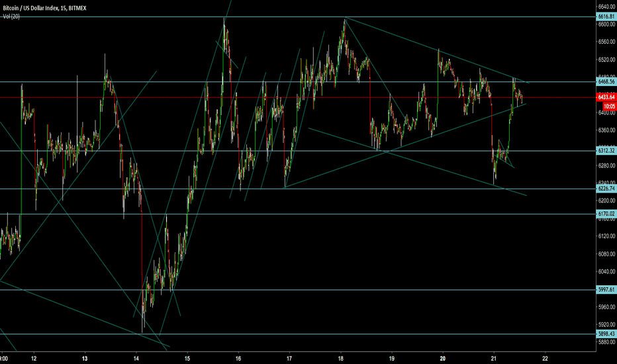Viewport: 617px width, 364px height.
Task: Click date 16 on the time axis
Action: coord(238,359)
